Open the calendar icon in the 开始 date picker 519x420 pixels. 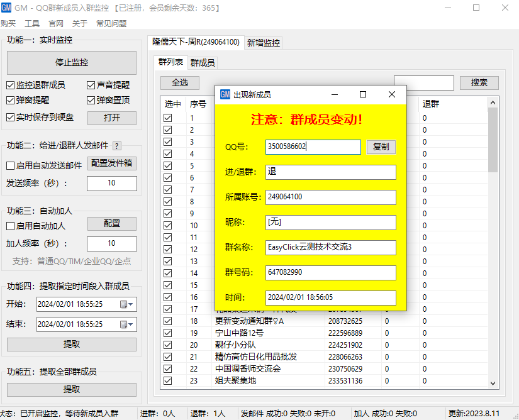tap(125, 304)
